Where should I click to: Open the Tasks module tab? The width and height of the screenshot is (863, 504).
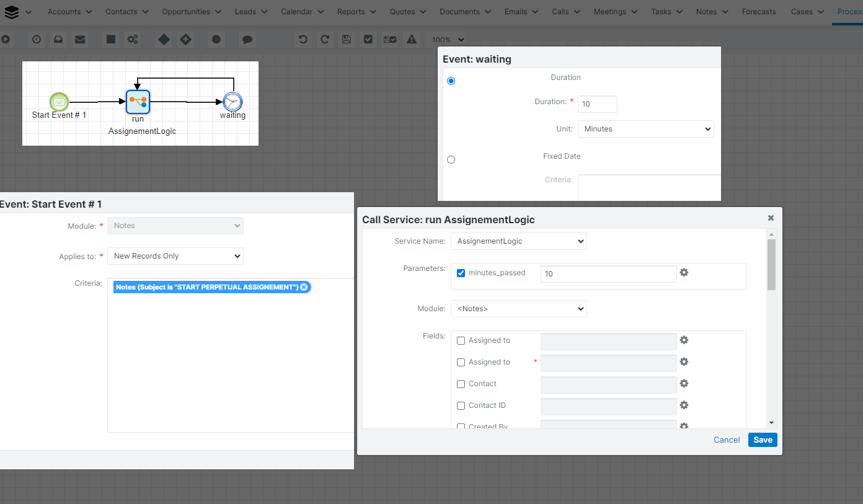tap(661, 12)
